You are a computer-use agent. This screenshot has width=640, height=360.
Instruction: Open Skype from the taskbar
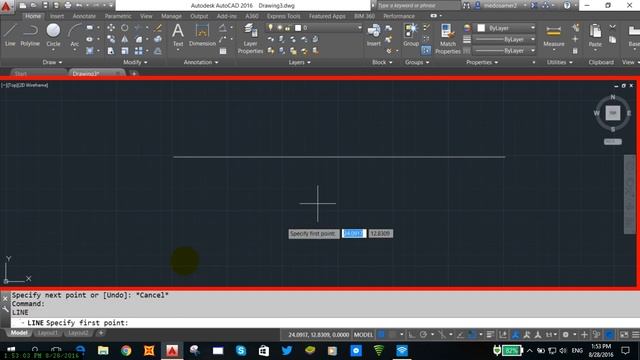click(x=241, y=351)
